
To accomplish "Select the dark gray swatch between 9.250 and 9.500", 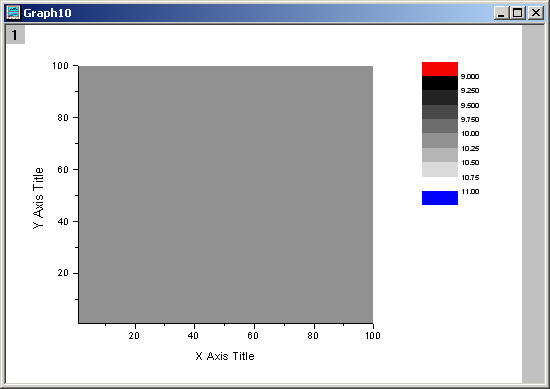I will (x=440, y=98).
